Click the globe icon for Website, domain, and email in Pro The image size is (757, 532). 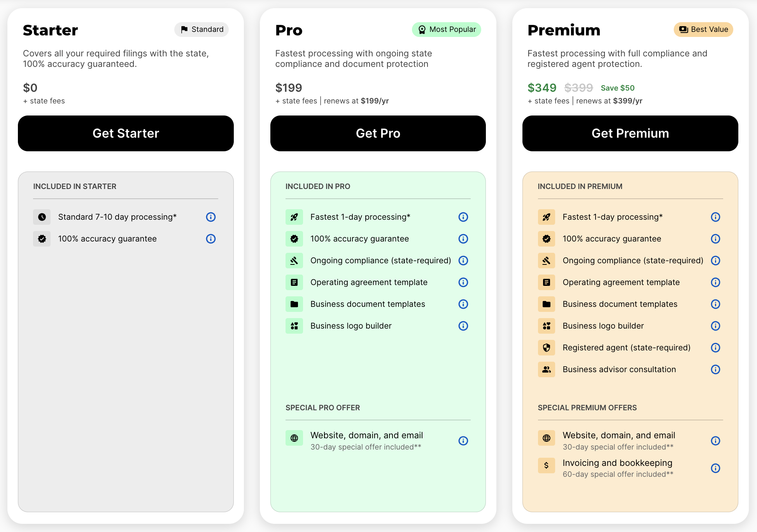point(294,438)
